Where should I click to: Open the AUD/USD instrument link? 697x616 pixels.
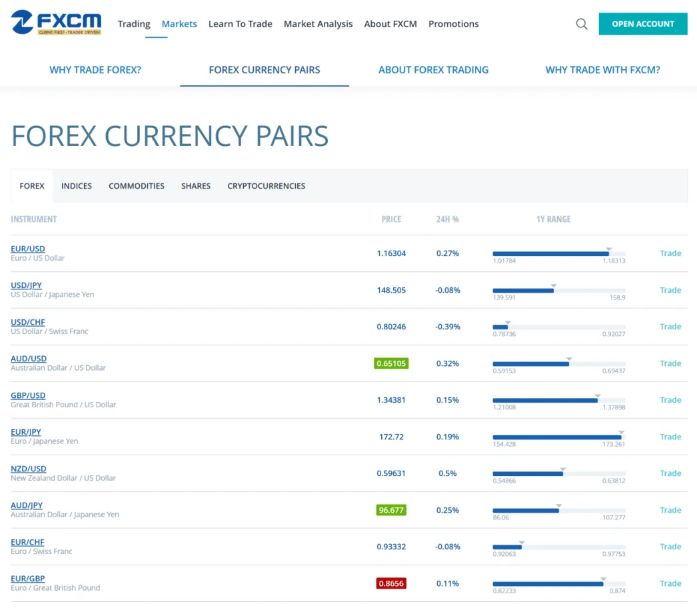coord(29,359)
